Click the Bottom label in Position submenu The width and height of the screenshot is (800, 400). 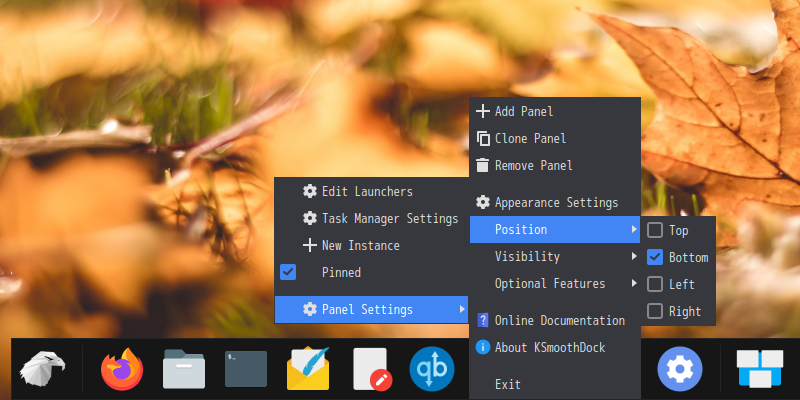[688, 257]
